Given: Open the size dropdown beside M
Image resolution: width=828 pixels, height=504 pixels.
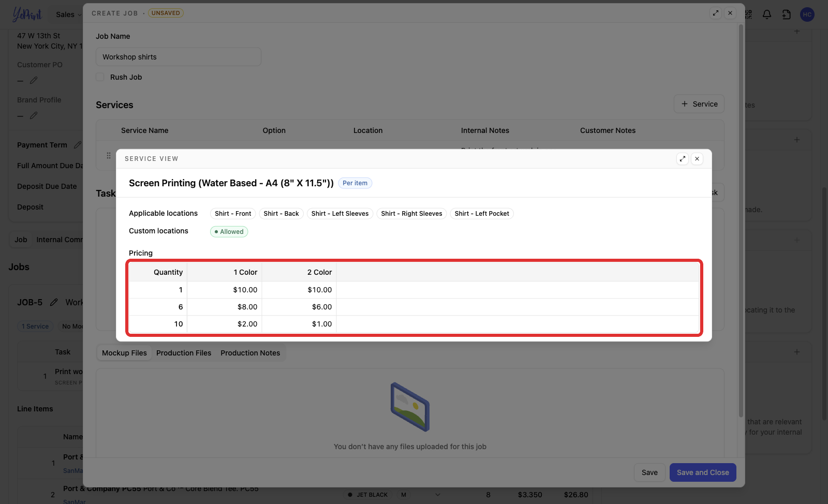Looking at the screenshot, I should click(438, 495).
